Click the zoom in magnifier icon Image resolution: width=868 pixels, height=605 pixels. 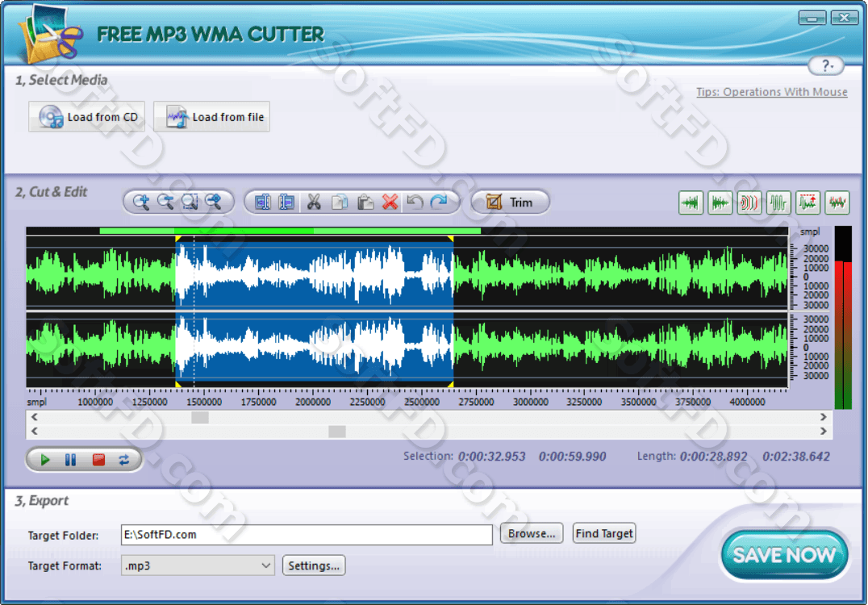[141, 202]
